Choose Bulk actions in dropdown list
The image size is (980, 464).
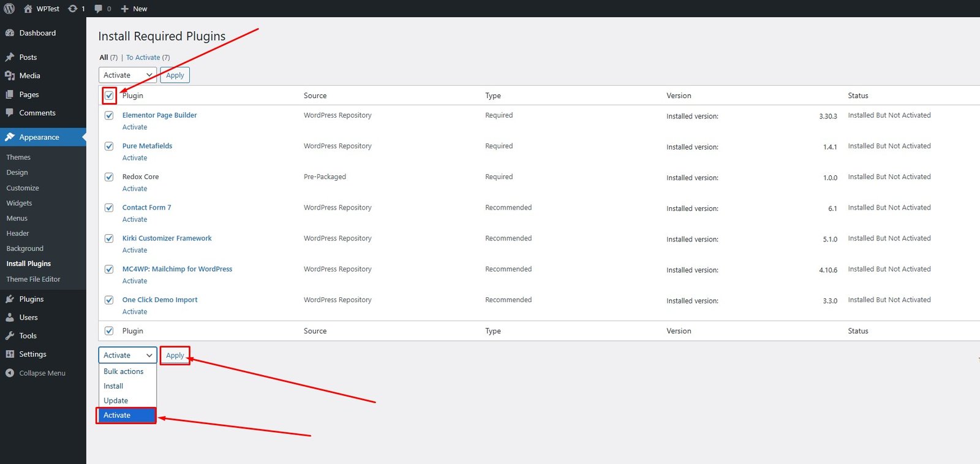point(127,371)
